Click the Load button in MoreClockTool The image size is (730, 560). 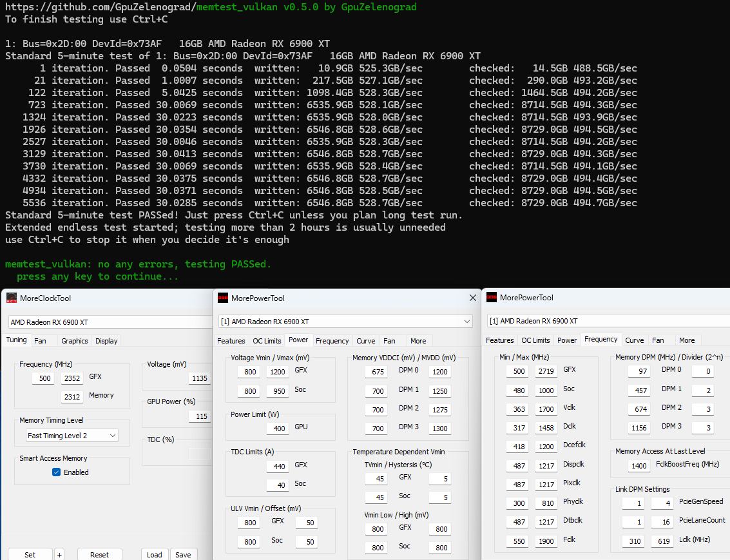(154, 554)
